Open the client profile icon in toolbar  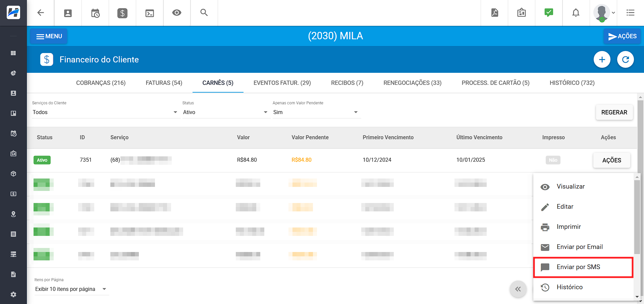pyautogui.click(x=68, y=13)
